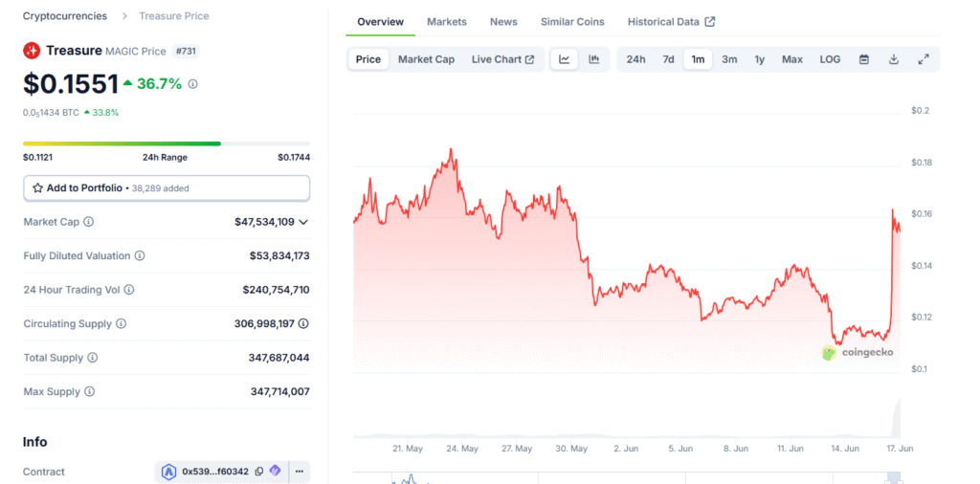Click the $0.1551 price value

coord(71,83)
